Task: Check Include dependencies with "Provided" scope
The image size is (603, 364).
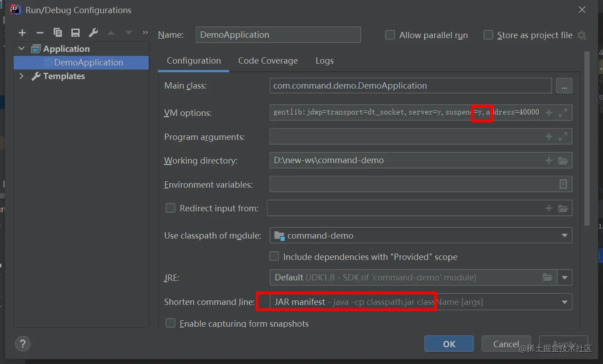Action: [x=274, y=257]
